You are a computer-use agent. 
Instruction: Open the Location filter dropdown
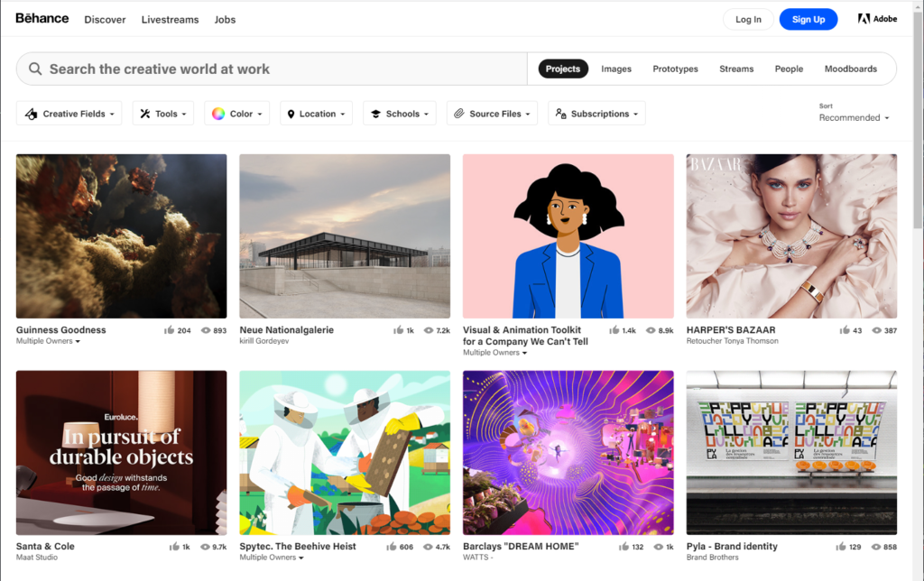tap(316, 114)
